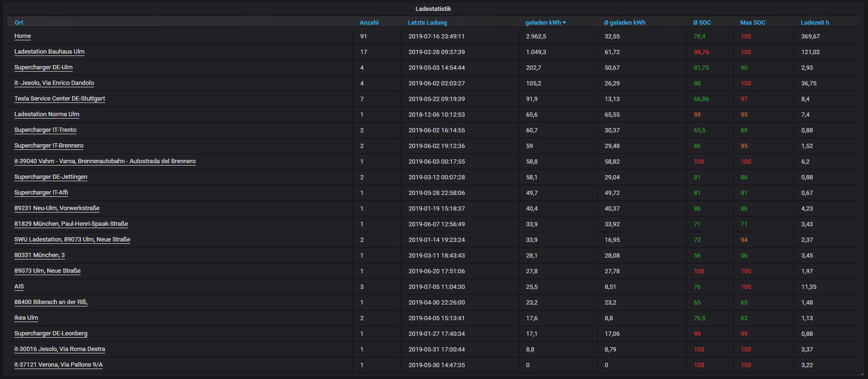Screen dimensions: 868x379
Task: Select the 76,5 Ø SOC value for Ikea Ulm
Action: [699, 318]
